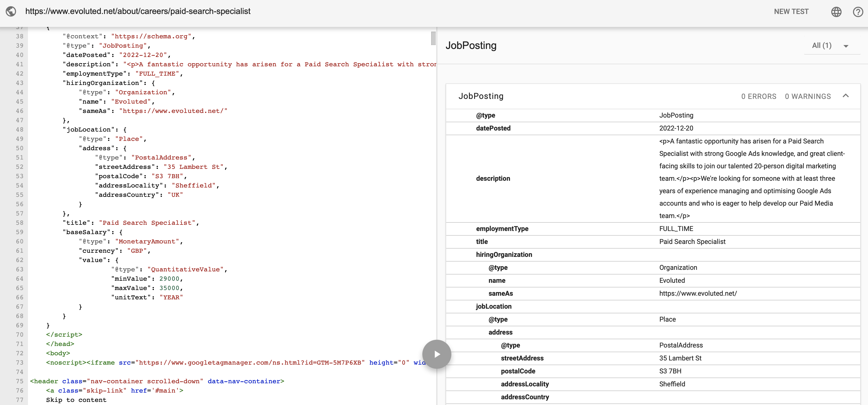Viewport: 868px width, 405px height.
Task: Click the address row under jobLocation
Action: [x=500, y=332]
